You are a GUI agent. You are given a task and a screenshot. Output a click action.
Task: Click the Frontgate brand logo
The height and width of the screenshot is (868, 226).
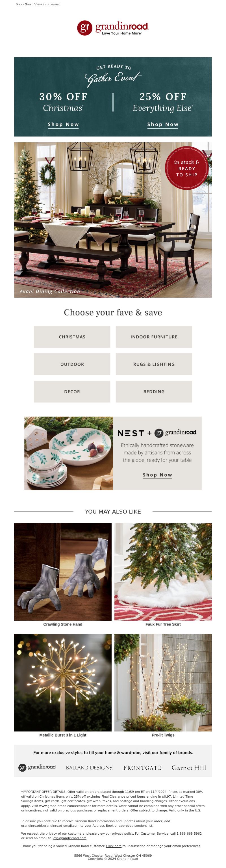point(142,768)
